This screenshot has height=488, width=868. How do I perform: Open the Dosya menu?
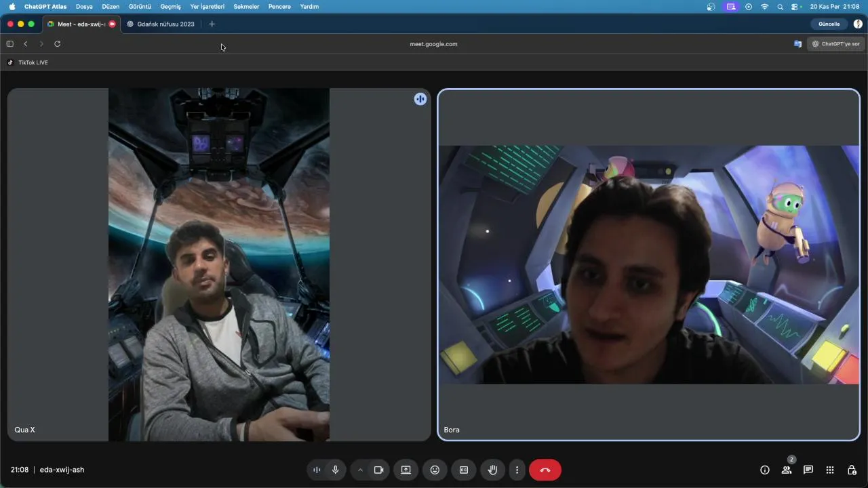tap(84, 7)
